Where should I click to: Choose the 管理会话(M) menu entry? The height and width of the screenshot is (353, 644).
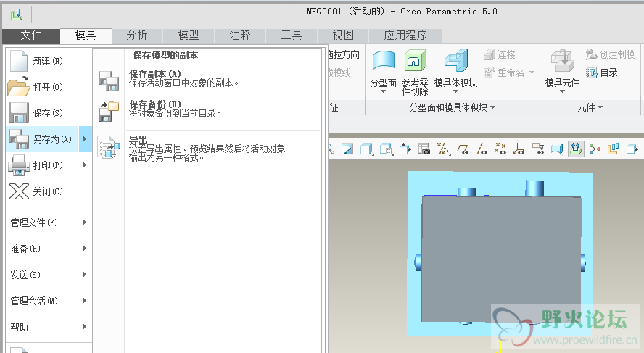click(x=49, y=301)
